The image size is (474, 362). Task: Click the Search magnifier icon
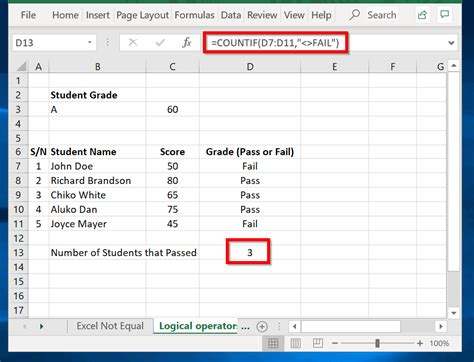pos(355,15)
